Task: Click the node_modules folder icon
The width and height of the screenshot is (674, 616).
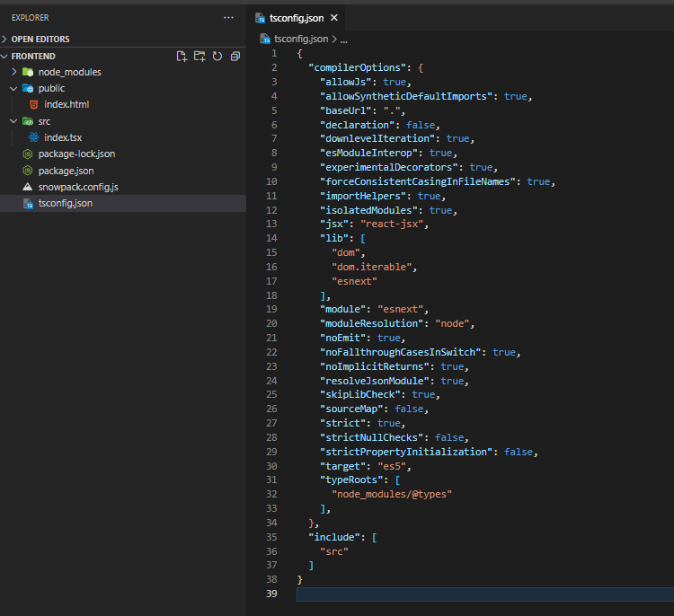Action: tap(28, 72)
